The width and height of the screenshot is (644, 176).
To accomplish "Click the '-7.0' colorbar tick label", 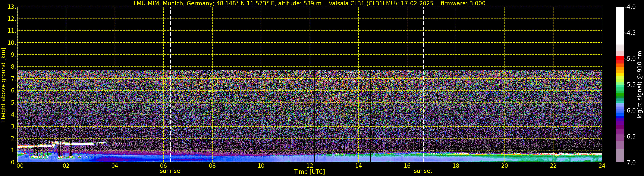I will [630, 162].
